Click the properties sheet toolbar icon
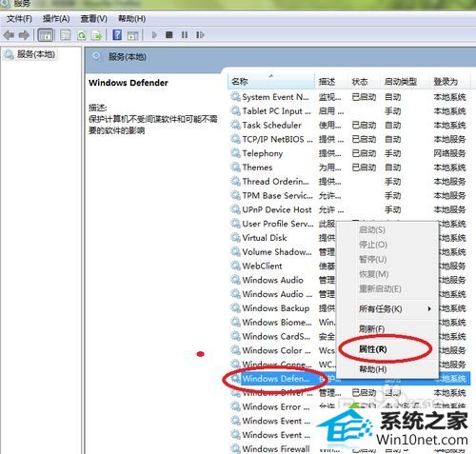The height and width of the screenshot is (454, 476). [66, 35]
